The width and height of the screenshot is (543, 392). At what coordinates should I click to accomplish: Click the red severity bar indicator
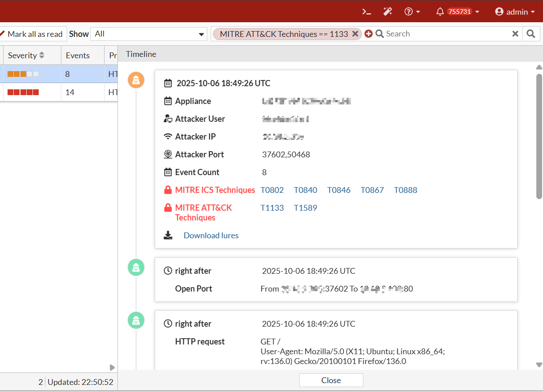click(x=23, y=92)
